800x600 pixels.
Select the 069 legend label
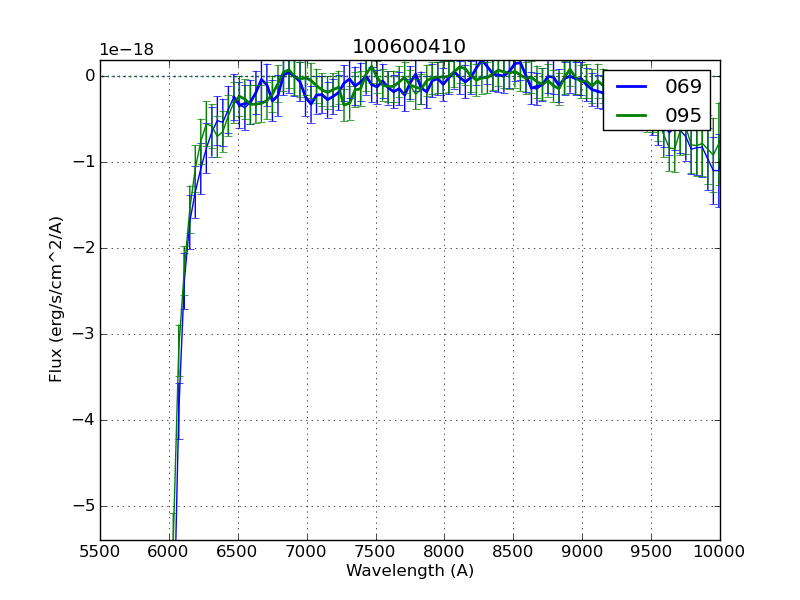click(683, 87)
